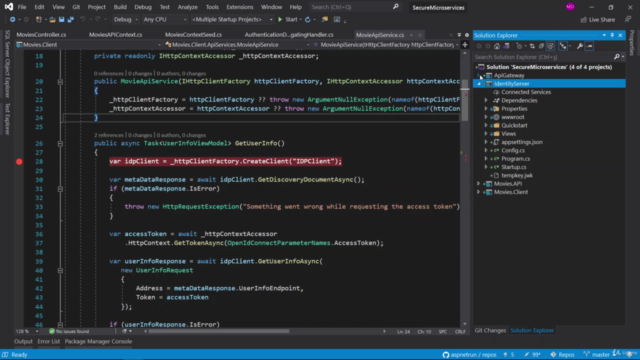Expand the Movies.API project node
640x360 pixels.
479,184
